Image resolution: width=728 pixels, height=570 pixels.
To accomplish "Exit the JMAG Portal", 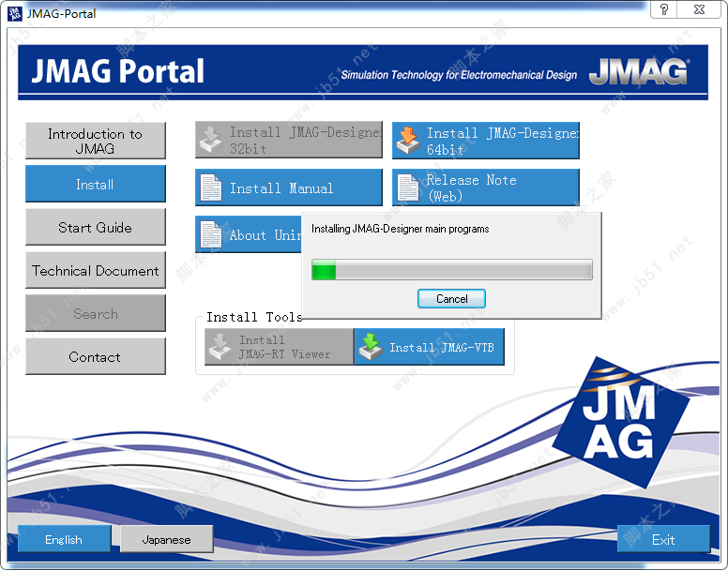I will [x=663, y=539].
